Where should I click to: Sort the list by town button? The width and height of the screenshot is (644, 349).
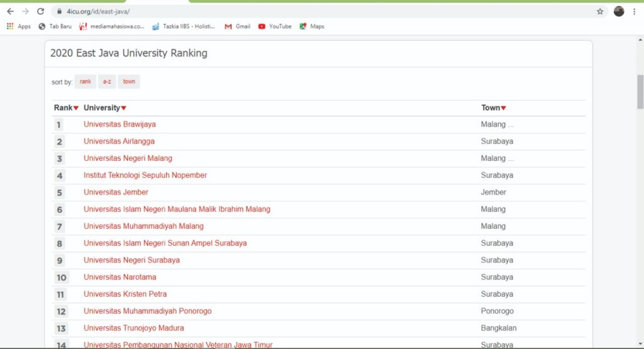point(129,81)
